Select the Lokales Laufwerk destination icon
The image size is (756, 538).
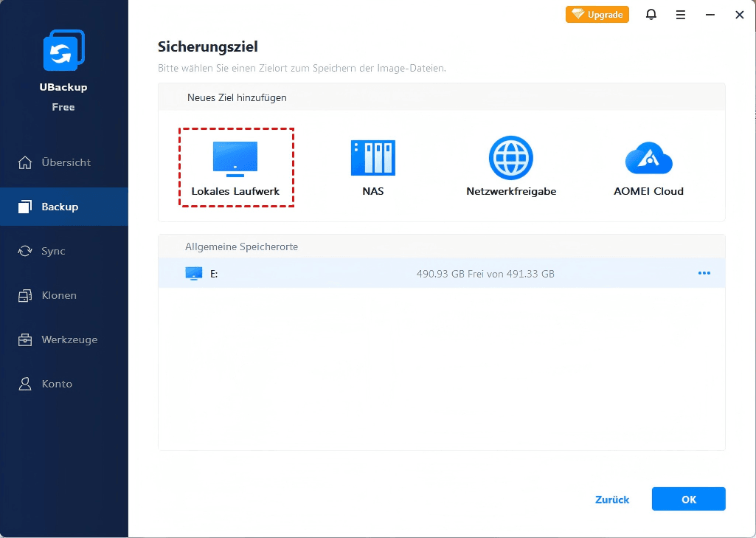(235, 159)
